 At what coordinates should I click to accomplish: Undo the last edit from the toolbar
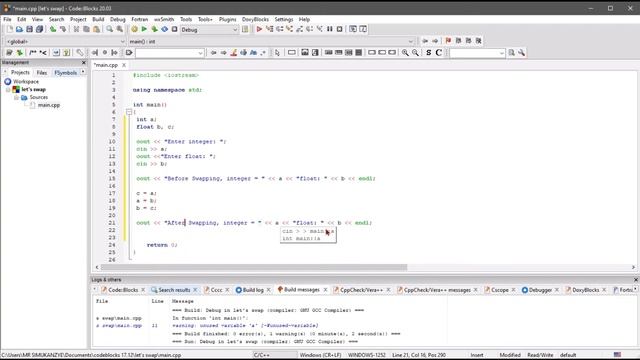coord(53,29)
